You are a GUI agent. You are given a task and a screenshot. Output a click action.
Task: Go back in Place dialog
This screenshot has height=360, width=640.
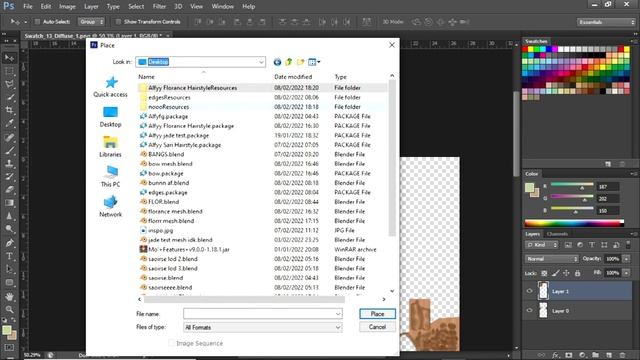tap(277, 62)
